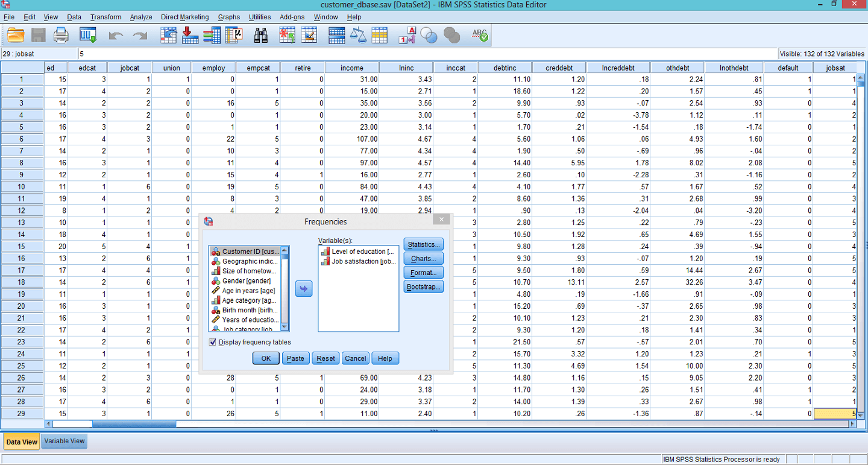Click Paste in the Frequencies dialog
This screenshot has height=465, width=868.
click(x=295, y=358)
